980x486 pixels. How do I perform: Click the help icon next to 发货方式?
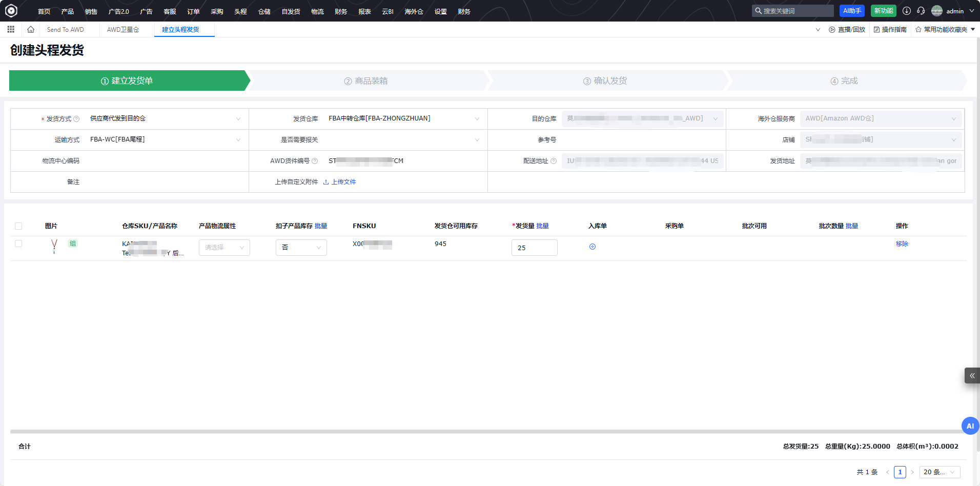click(x=76, y=119)
